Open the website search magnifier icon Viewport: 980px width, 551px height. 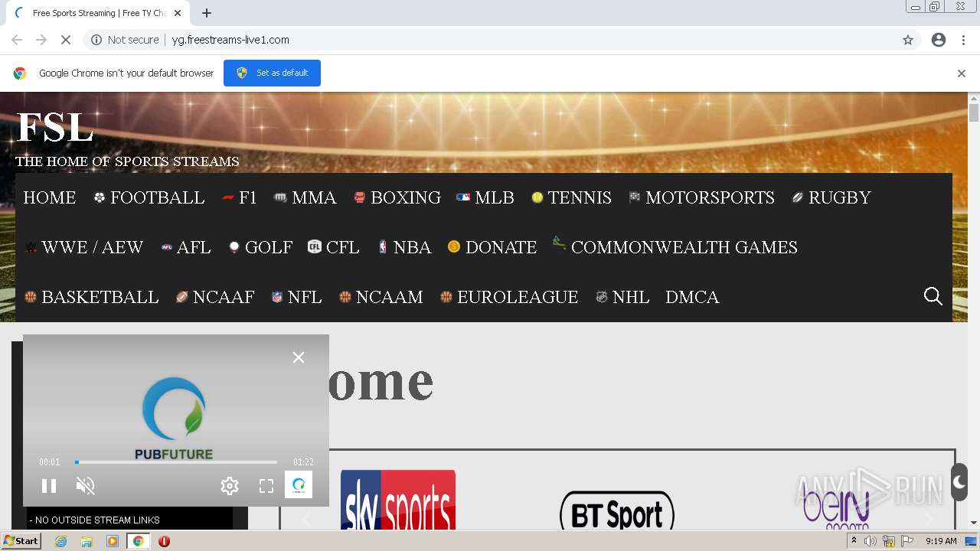(x=933, y=296)
